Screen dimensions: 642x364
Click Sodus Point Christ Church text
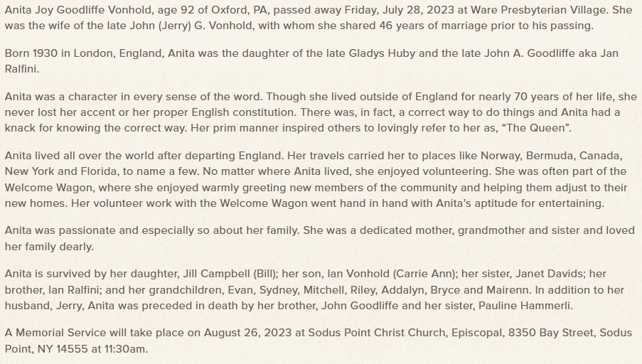(x=377, y=333)
